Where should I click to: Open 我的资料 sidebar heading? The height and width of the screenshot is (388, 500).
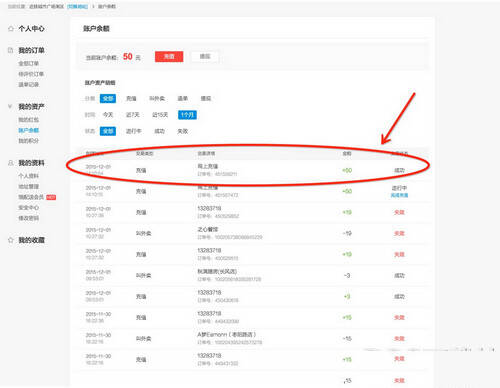(31, 163)
